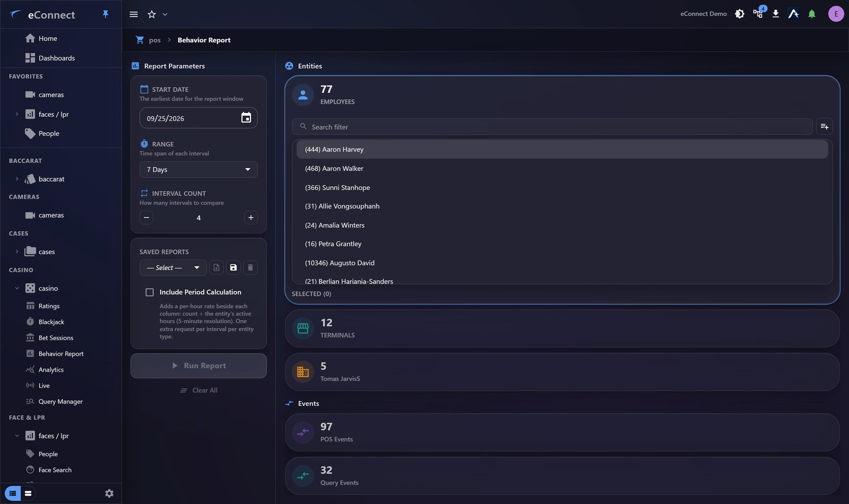Pin the eConnect sidebar
The width and height of the screenshot is (849, 504).
[106, 14]
